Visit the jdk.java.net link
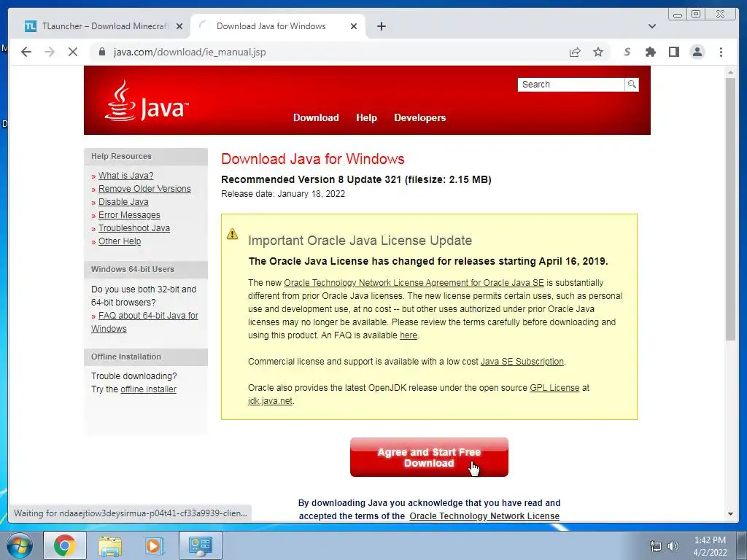Viewport: 747px width, 560px height. point(270,401)
